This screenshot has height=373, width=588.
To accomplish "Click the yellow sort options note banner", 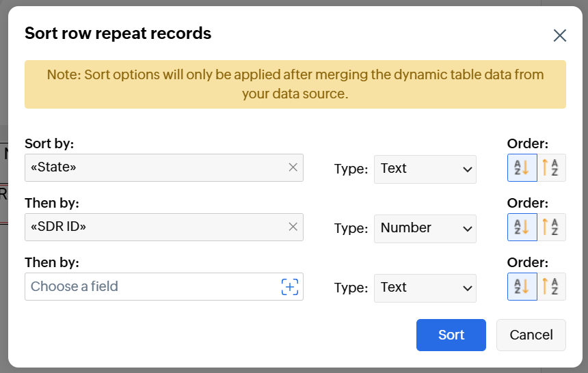I will coord(295,84).
